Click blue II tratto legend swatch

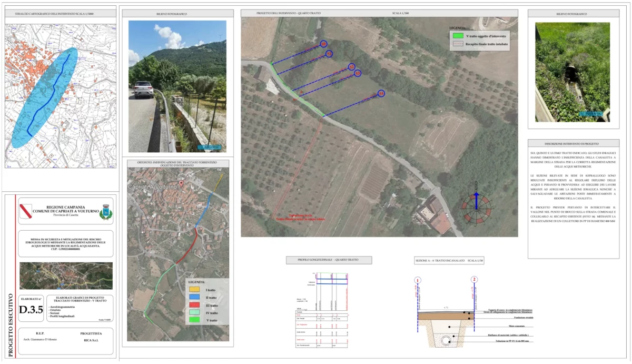[194, 298]
